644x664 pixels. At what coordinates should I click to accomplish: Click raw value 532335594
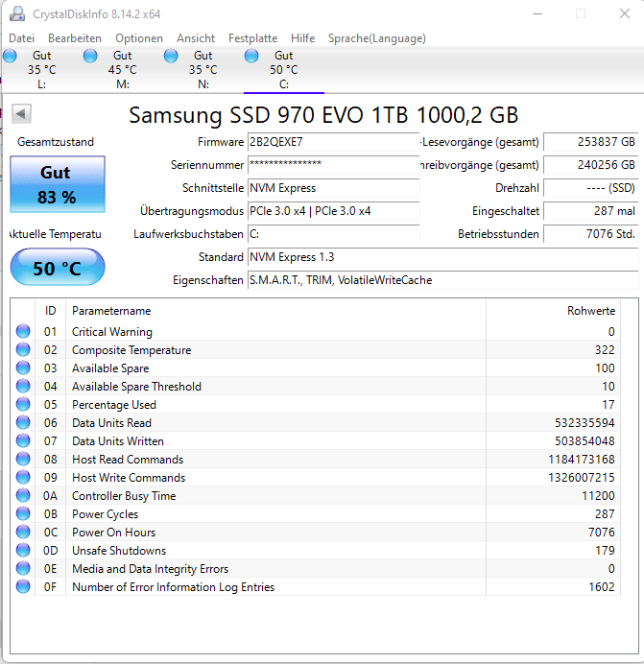pos(584,422)
